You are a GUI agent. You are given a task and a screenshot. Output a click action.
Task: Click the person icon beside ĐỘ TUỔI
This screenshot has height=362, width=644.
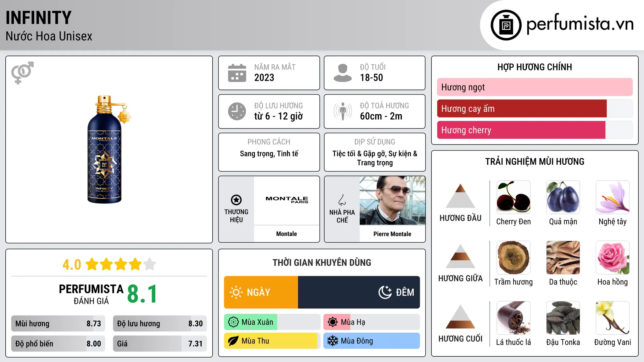point(342,73)
